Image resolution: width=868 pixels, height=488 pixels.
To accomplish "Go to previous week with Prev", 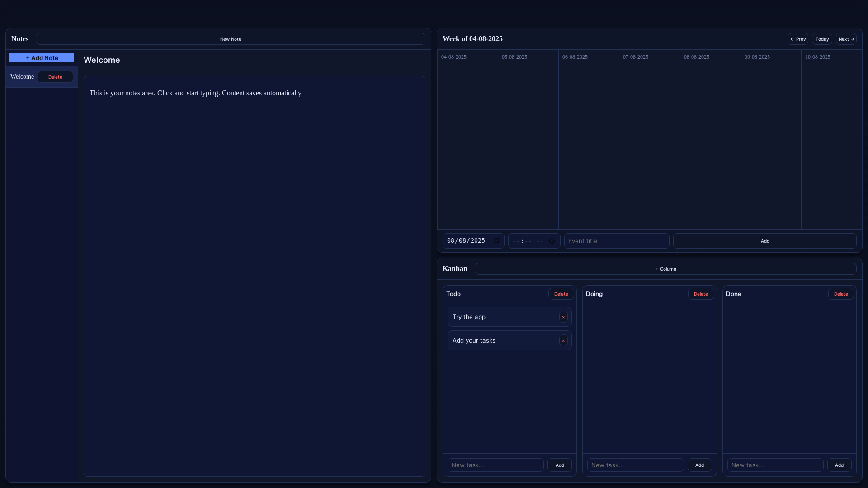I will click(798, 39).
